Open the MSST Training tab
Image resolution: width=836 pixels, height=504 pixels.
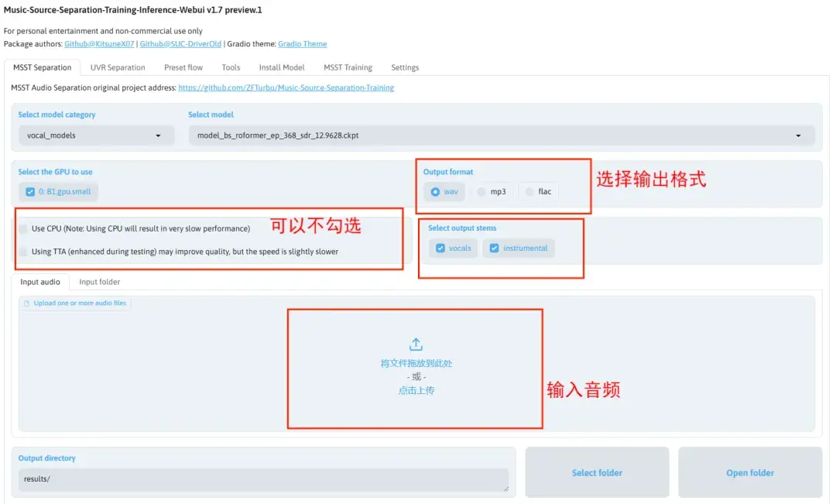click(348, 67)
